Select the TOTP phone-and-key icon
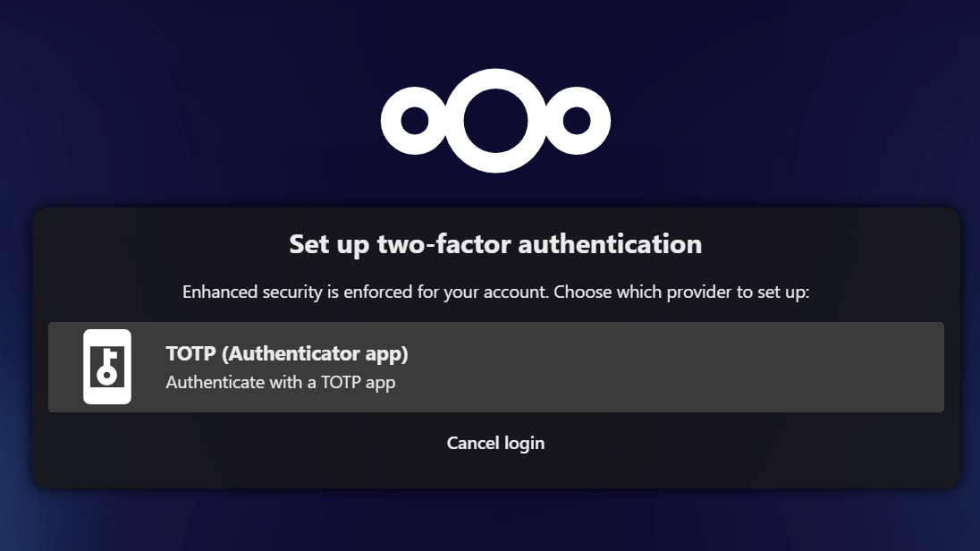The width and height of the screenshot is (980, 551). 107,367
